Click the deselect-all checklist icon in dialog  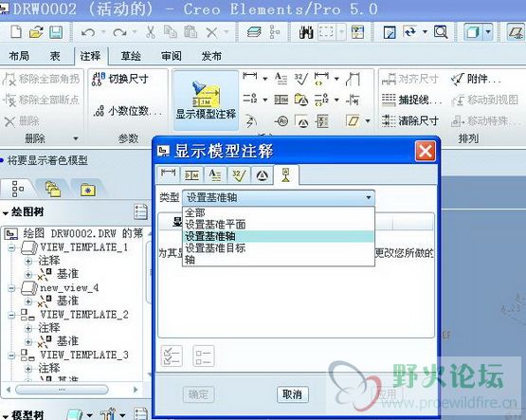coord(203,356)
